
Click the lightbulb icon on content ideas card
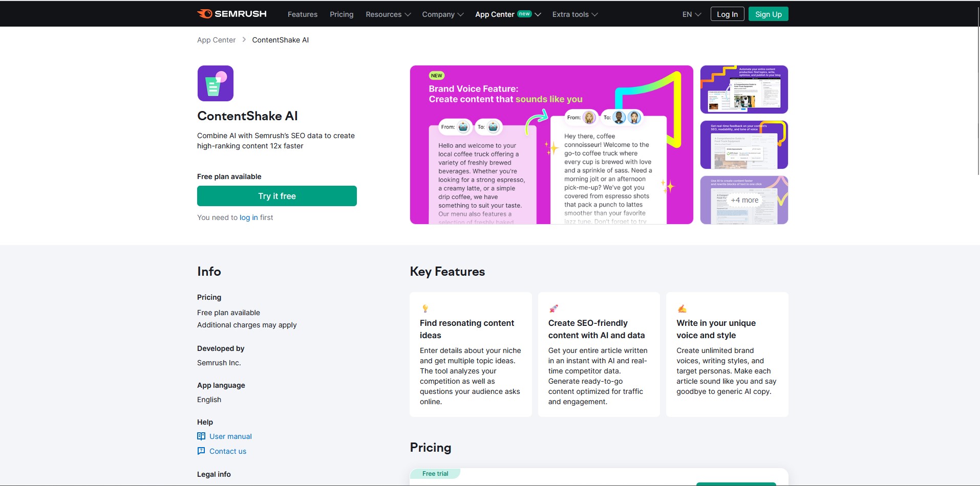click(x=425, y=308)
